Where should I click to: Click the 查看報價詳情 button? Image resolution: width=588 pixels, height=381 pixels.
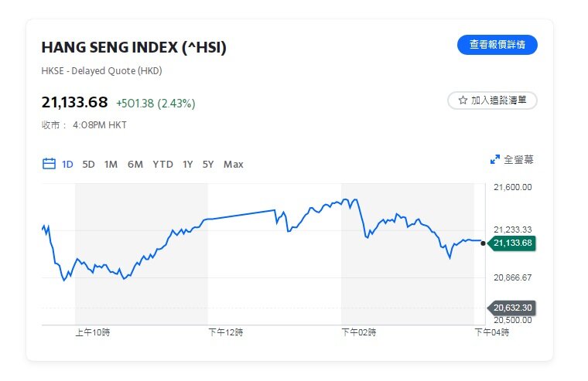(497, 45)
